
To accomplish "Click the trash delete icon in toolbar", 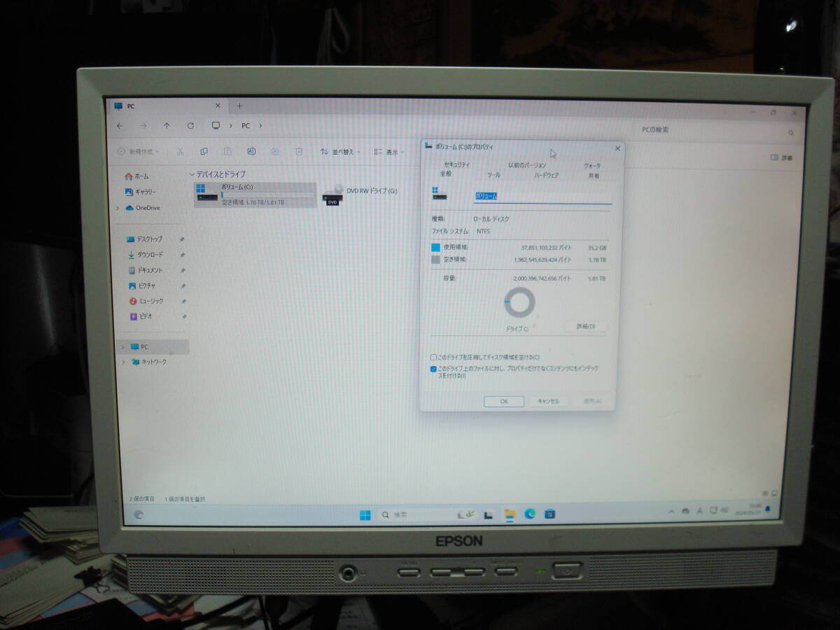I will (x=299, y=151).
